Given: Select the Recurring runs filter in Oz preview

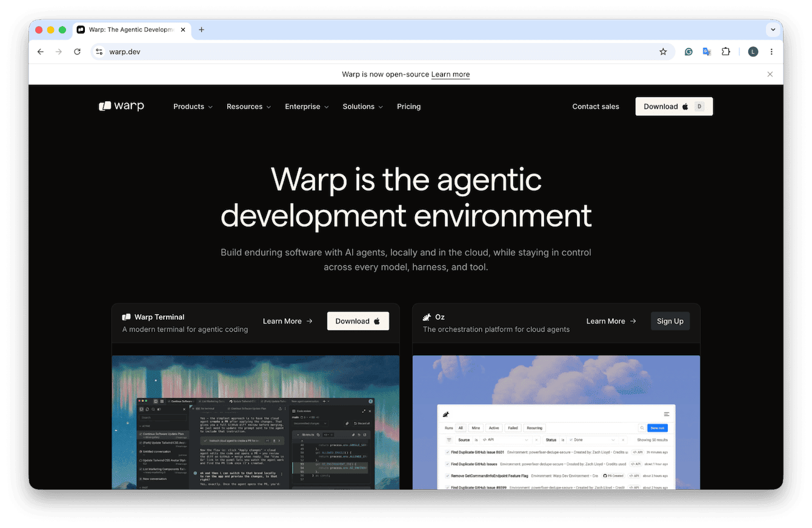Looking at the screenshot, I should pos(534,428).
